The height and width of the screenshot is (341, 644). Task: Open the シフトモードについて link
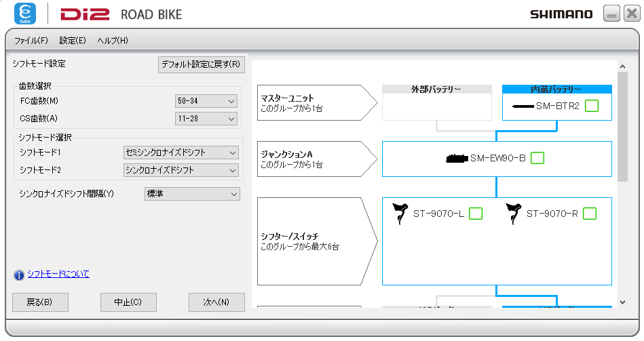pos(58,274)
